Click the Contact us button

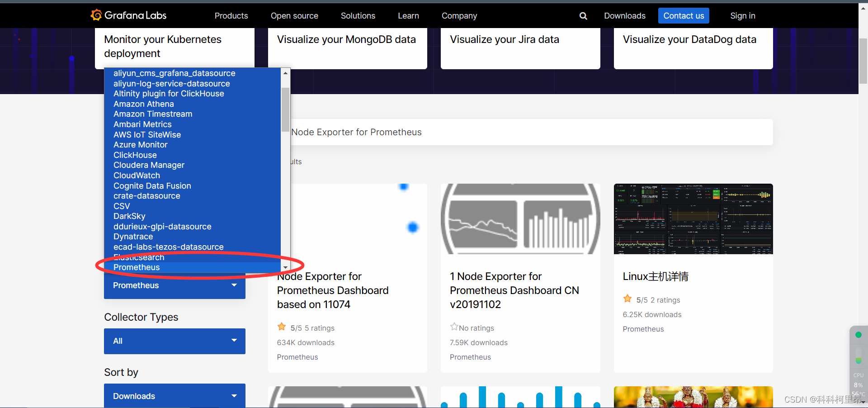(684, 16)
